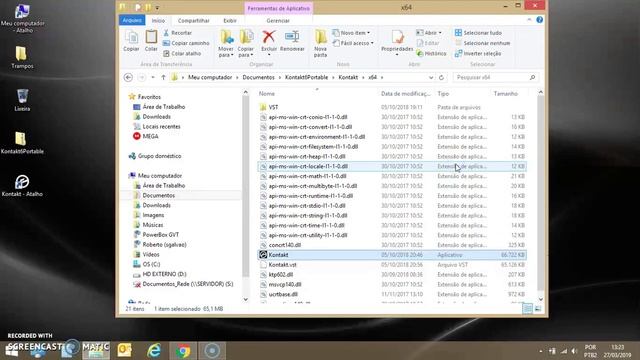Open the Propriedades icon
Image resolution: width=640 pixels, height=360 pixels.
[x=397, y=41]
